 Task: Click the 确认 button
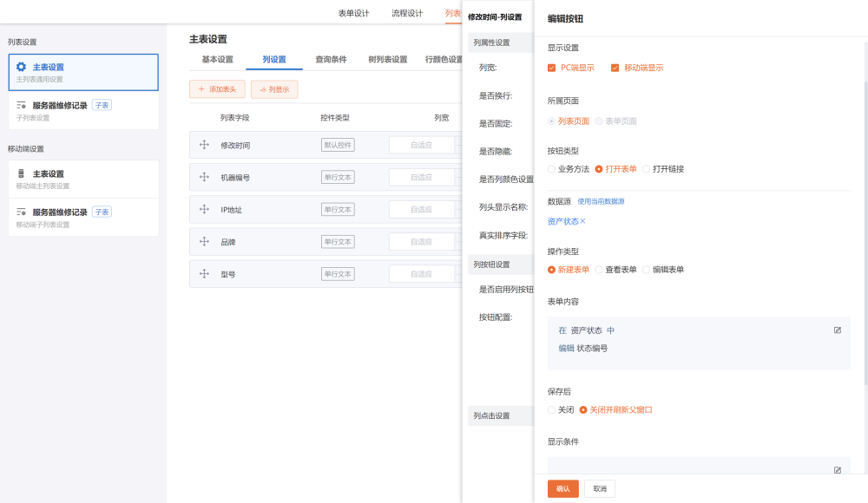point(562,488)
